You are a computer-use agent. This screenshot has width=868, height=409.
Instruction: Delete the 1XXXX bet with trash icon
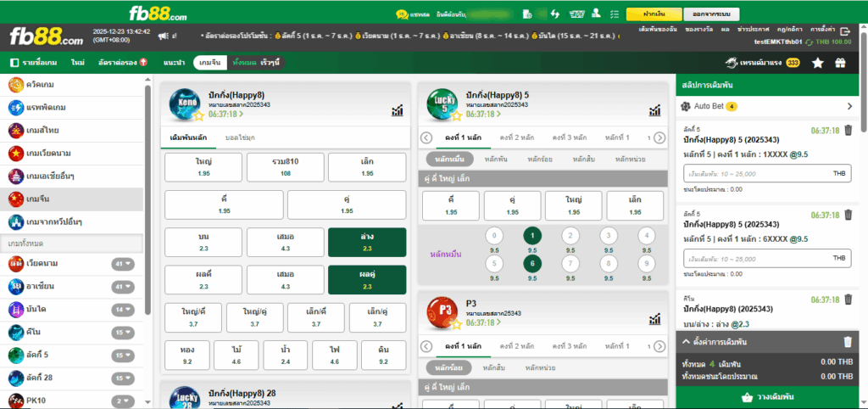point(848,130)
